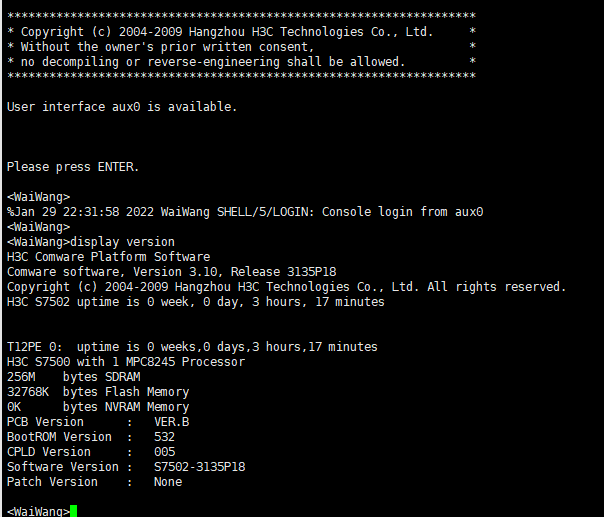Click the 'PCB Version' label
The width and height of the screenshot is (604, 517).
point(45,422)
